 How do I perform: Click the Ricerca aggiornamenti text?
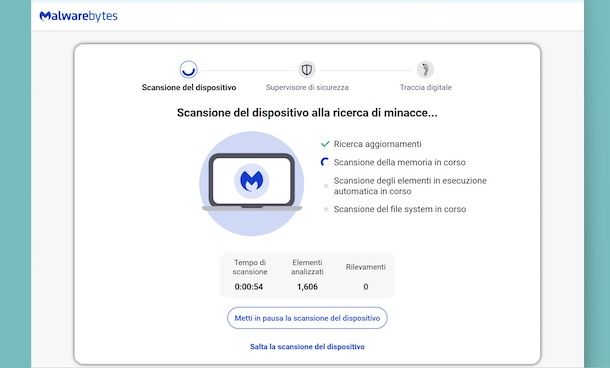click(377, 144)
